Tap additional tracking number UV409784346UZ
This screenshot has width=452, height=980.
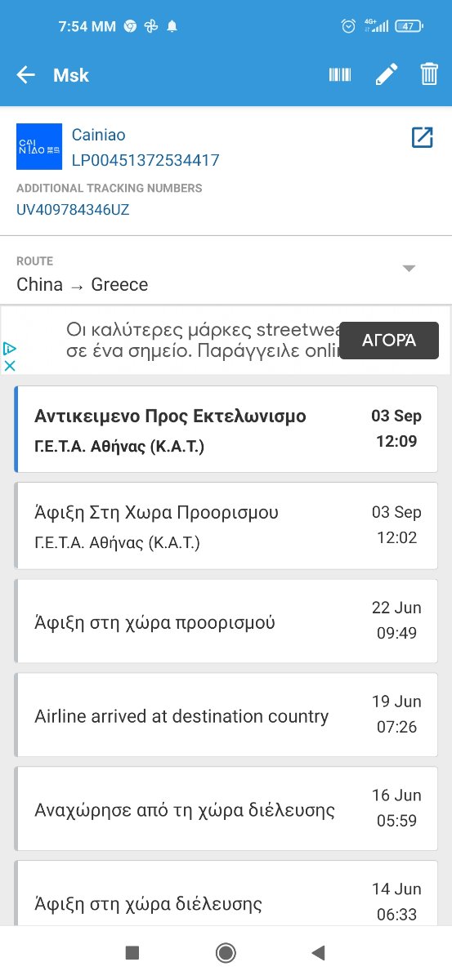(x=73, y=210)
